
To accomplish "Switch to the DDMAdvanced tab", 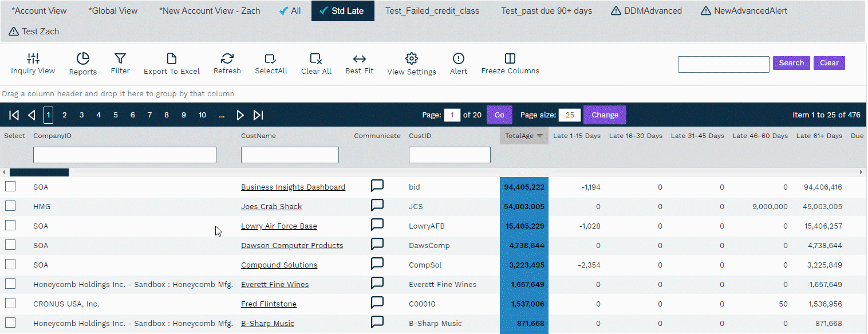I will [x=646, y=11].
